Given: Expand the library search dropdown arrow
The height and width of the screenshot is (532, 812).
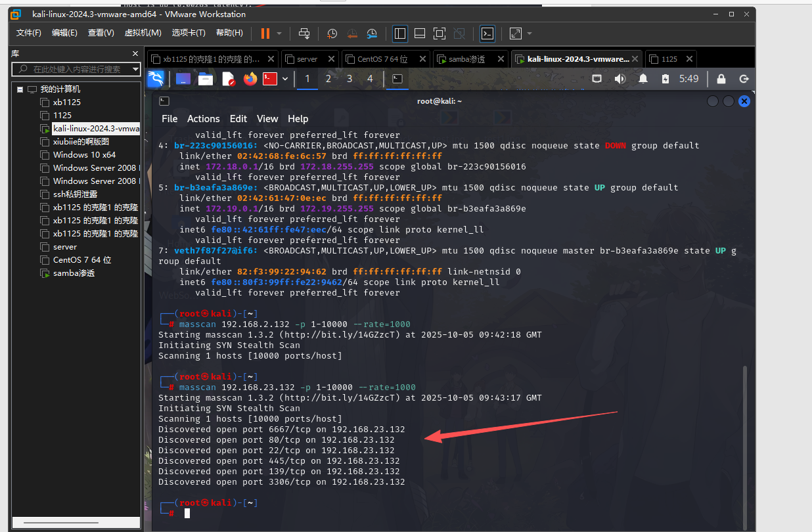Looking at the screenshot, I should [135, 69].
